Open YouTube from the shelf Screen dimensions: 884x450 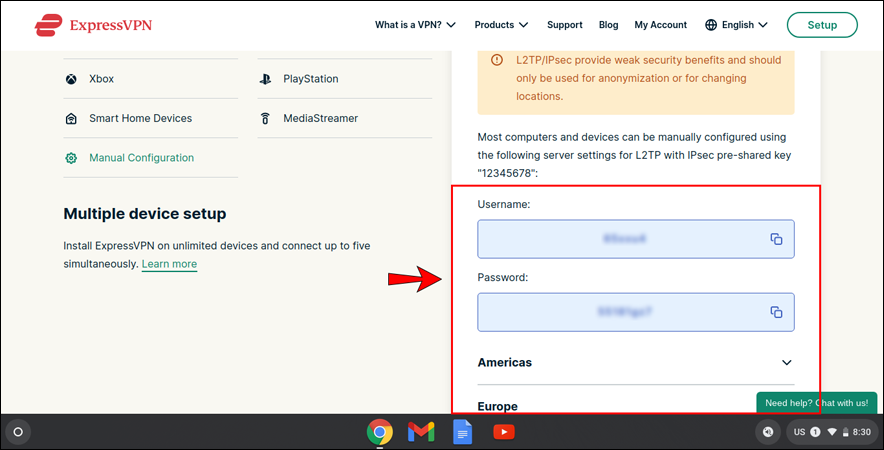[504, 432]
